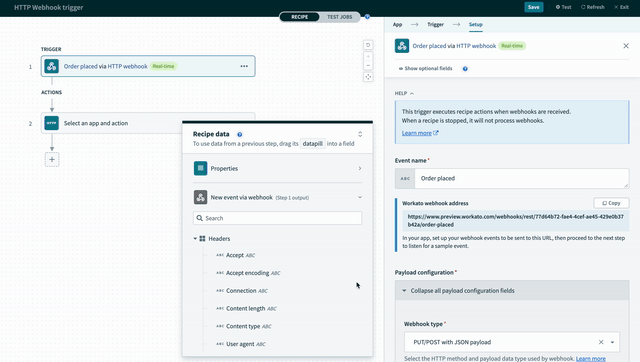Select the Content type datapill
This screenshot has width=640, height=362.
pos(244,326)
